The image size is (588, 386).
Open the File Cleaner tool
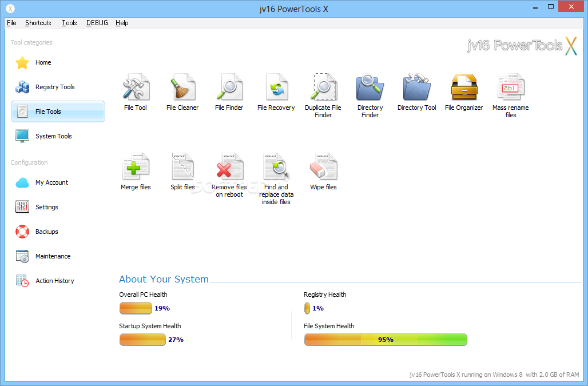182,90
